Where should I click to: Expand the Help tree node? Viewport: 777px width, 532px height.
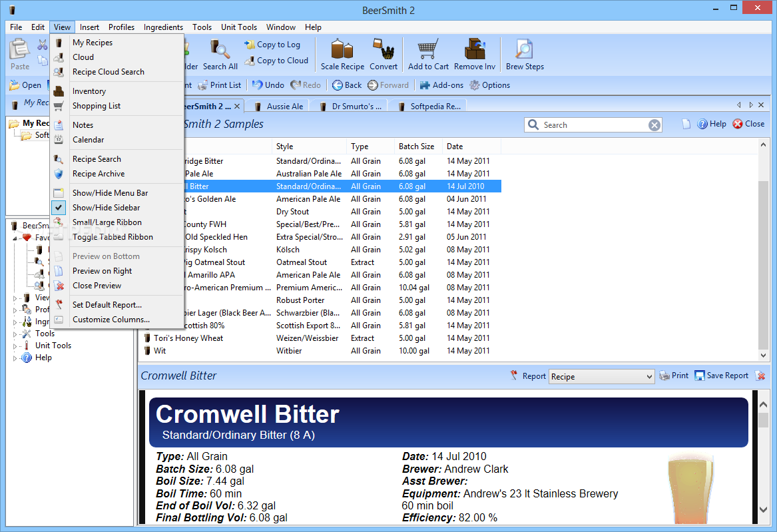coord(15,358)
